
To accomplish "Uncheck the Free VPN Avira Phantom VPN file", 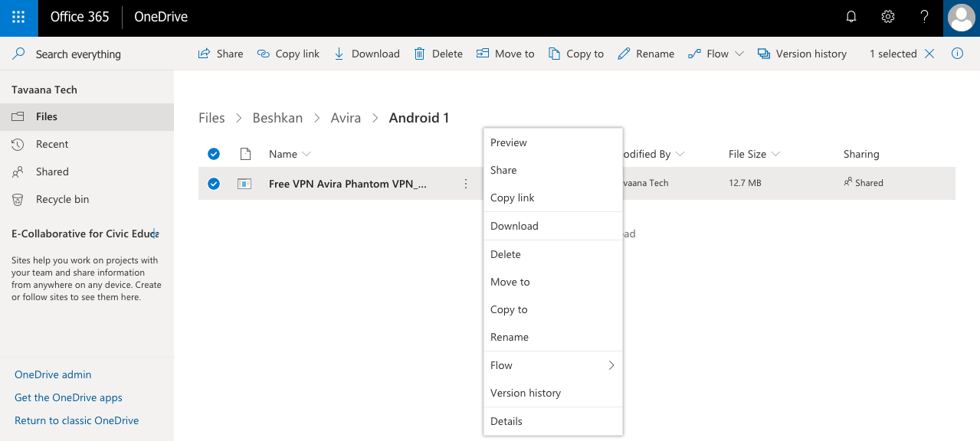I will click(x=214, y=183).
